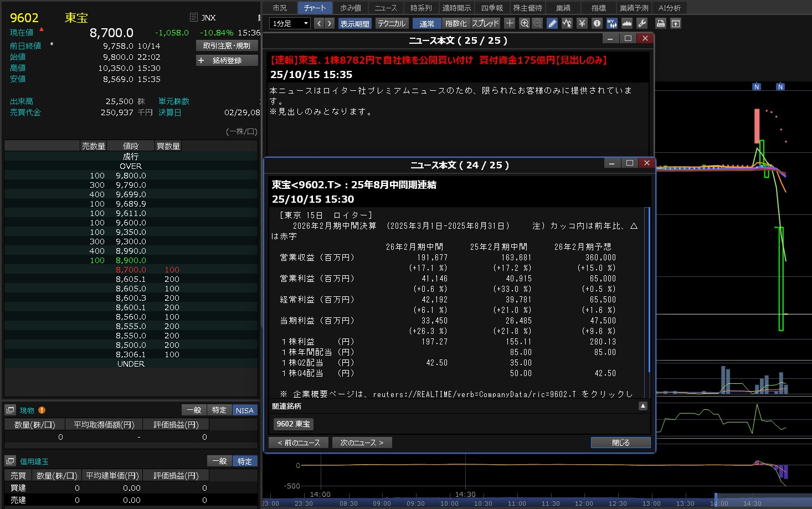Click the info circle icon in toolbar
The width and height of the screenshot is (812, 509).
click(x=597, y=23)
